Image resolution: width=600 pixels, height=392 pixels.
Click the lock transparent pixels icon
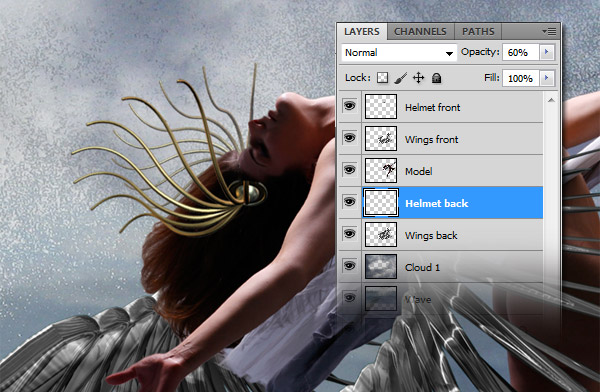click(382, 78)
